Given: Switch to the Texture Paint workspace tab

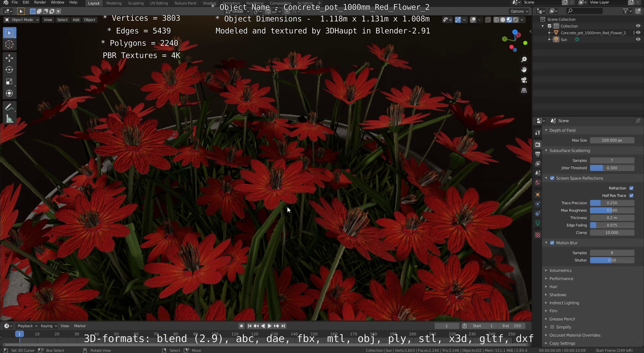Looking at the screenshot, I should (185, 3).
